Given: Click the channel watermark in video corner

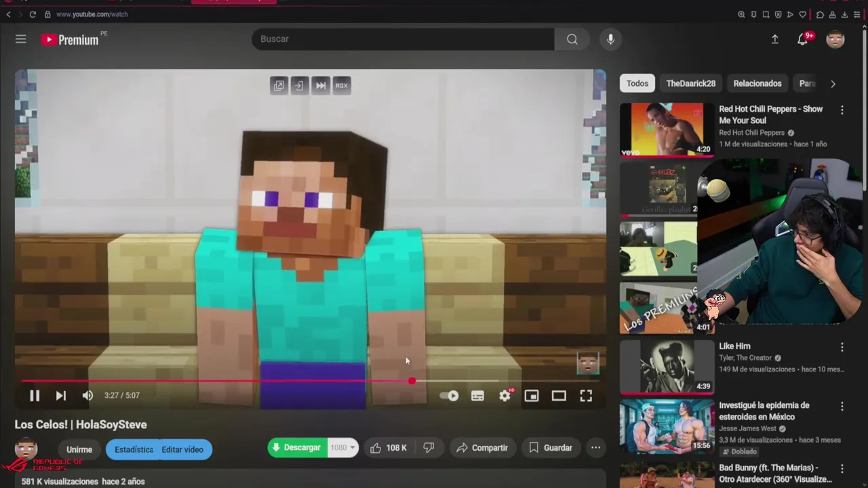Looking at the screenshot, I should point(588,363).
